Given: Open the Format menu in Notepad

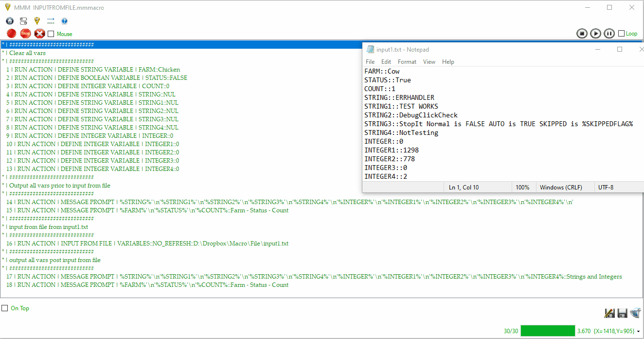Looking at the screenshot, I should pos(407,62).
